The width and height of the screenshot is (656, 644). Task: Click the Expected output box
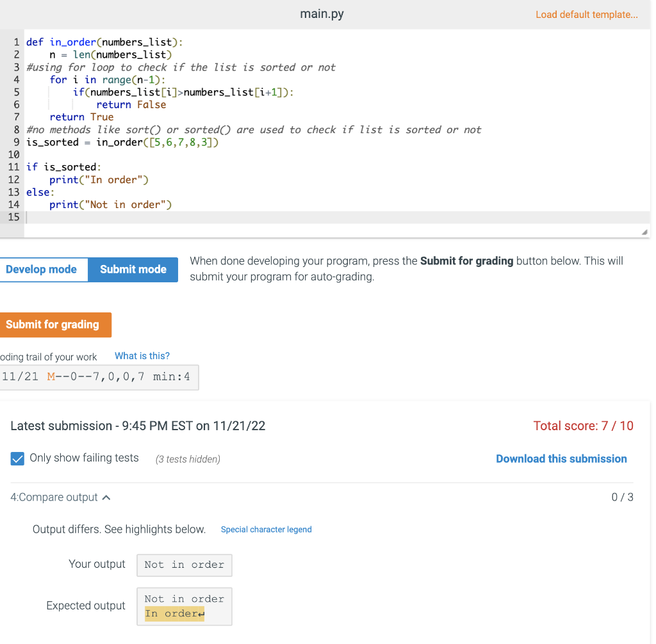(184, 606)
